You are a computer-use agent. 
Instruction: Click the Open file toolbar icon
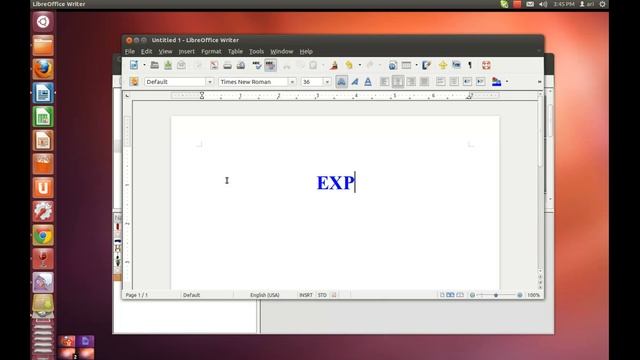pyautogui.click(x=154, y=65)
